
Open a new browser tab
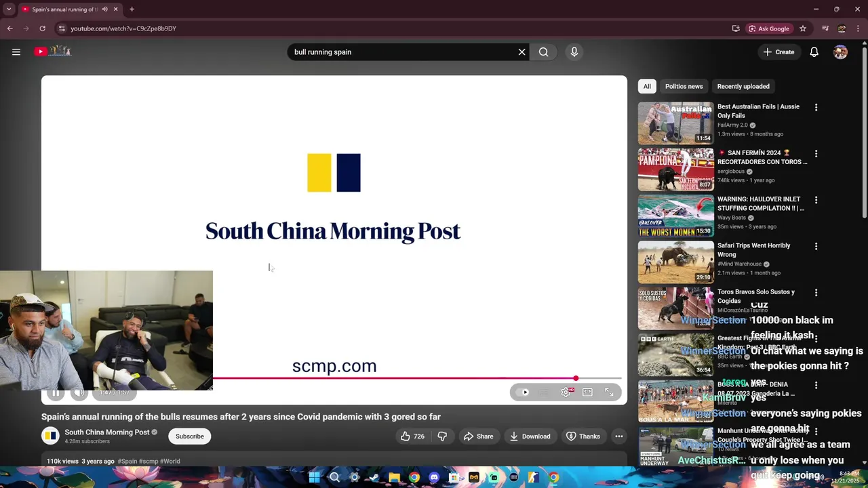point(132,9)
